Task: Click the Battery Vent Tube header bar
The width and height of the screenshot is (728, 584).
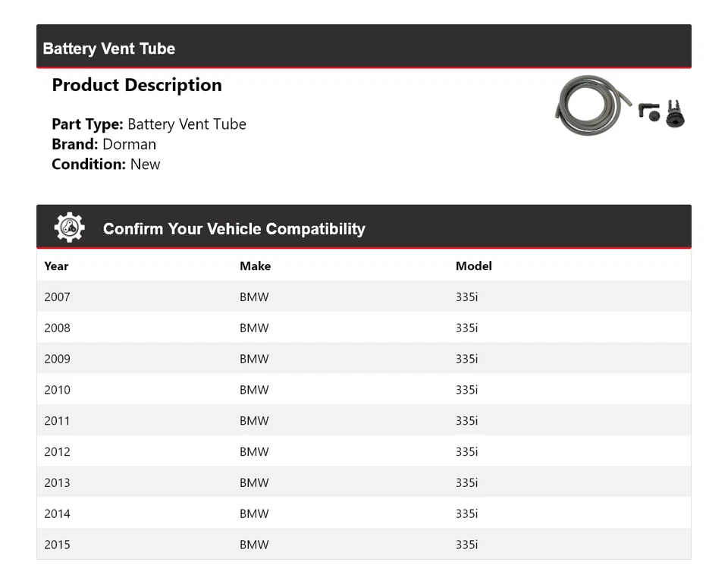Action: pos(363,48)
